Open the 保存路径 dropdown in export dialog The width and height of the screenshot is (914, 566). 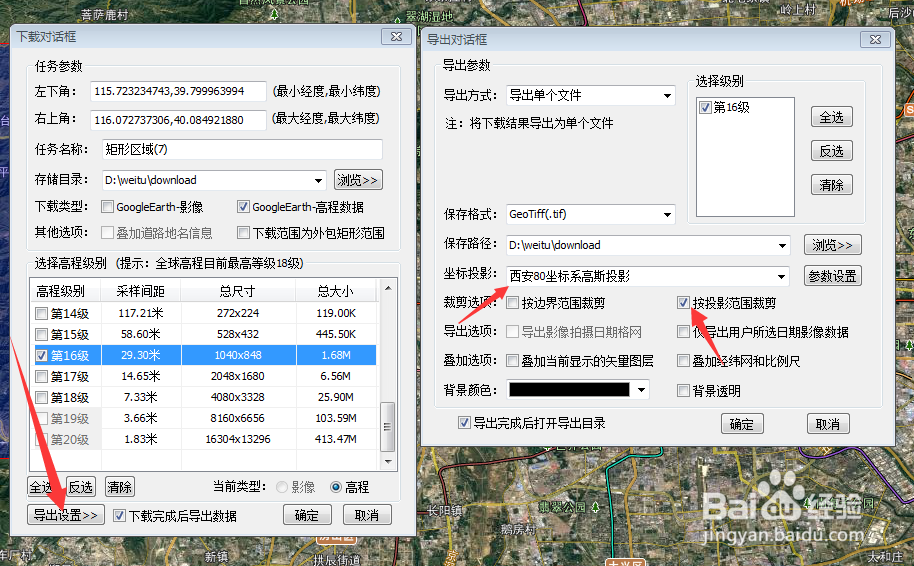coord(782,245)
